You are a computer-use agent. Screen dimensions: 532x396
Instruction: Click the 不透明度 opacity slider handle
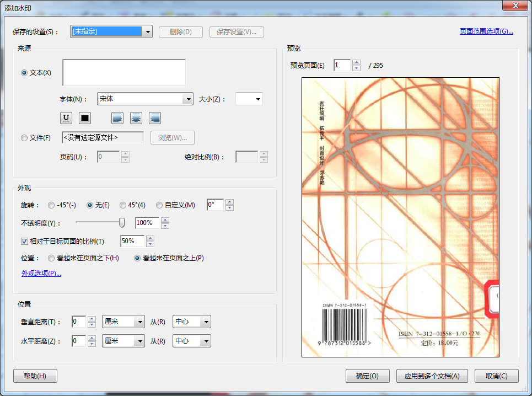tap(122, 223)
